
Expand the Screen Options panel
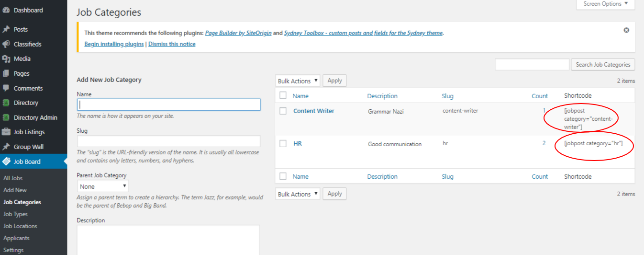click(x=606, y=4)
